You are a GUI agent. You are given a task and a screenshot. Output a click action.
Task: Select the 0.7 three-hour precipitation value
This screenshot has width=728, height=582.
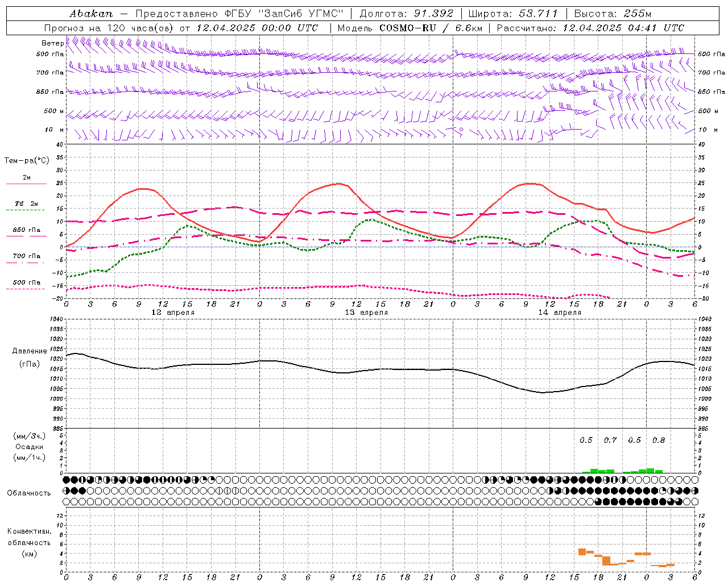(610, 440)
